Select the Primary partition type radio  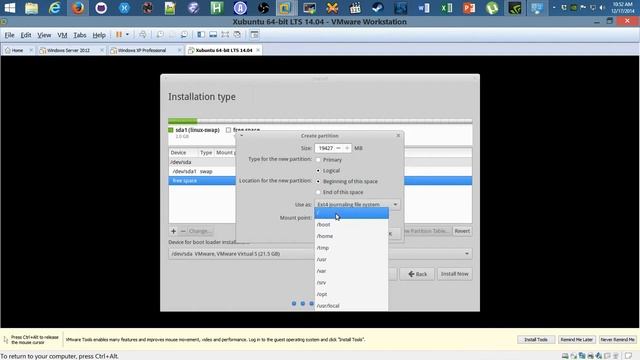click(318, 160)
